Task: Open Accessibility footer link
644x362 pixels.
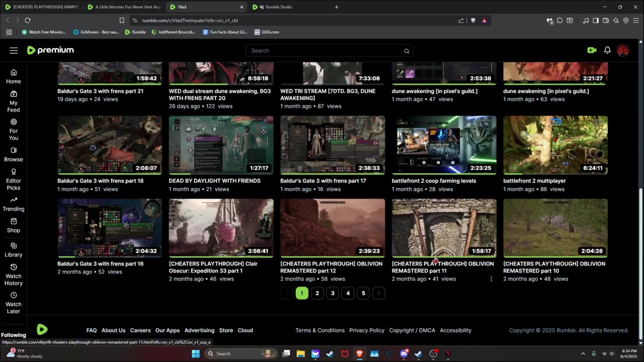Action: tap(455, 330)
